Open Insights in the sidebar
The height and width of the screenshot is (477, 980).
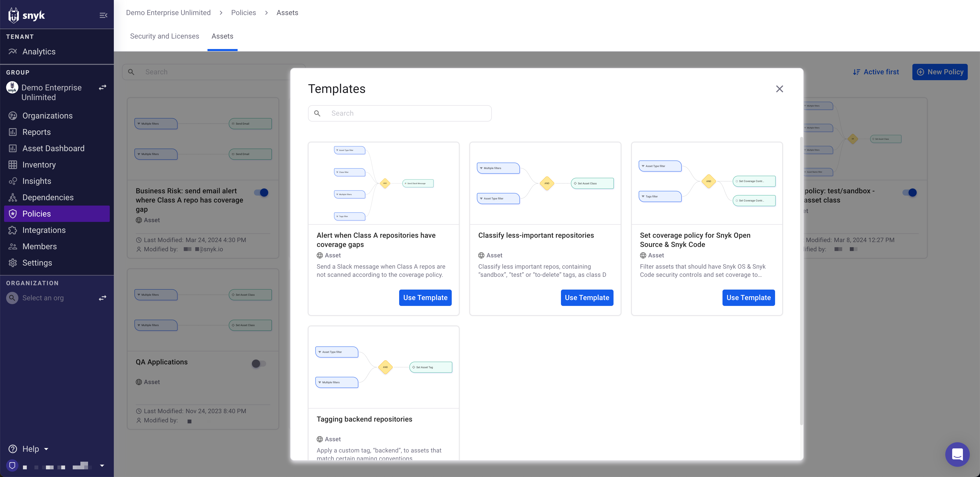pos(36,181)
